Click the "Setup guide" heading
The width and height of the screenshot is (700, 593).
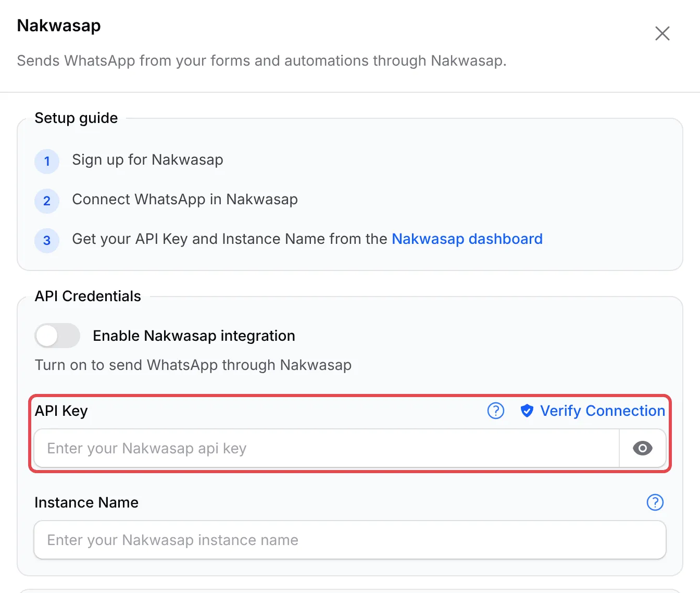point(76,118)
